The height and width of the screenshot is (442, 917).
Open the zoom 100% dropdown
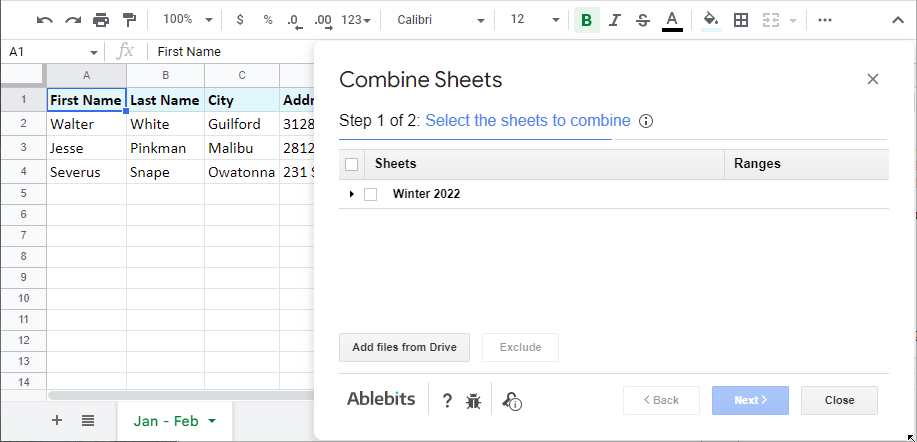pos(187,20)
